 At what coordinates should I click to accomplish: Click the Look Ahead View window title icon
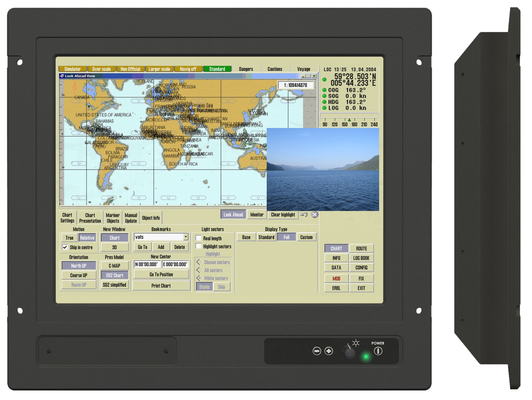tap(62, 76)
